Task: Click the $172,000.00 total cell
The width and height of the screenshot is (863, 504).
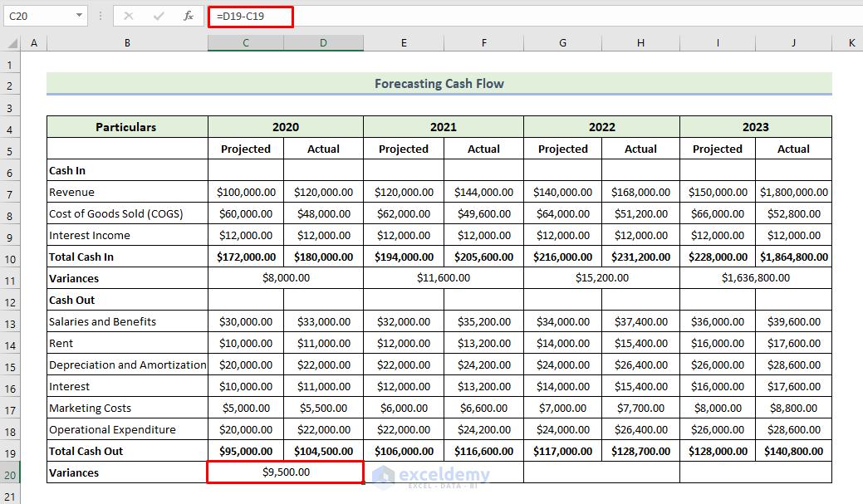Action: [246, 257]
